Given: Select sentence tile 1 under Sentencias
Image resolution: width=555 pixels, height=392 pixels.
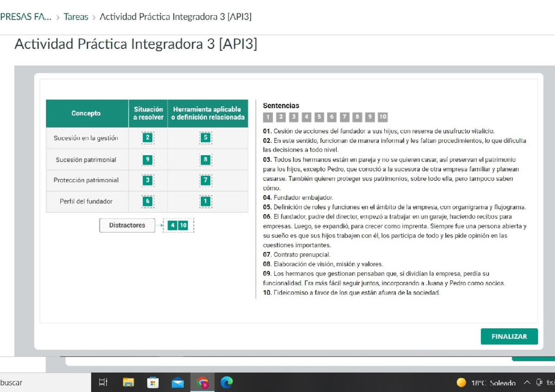Looking at the screenshot, I should pyautogui.click(x=269, y=117).
